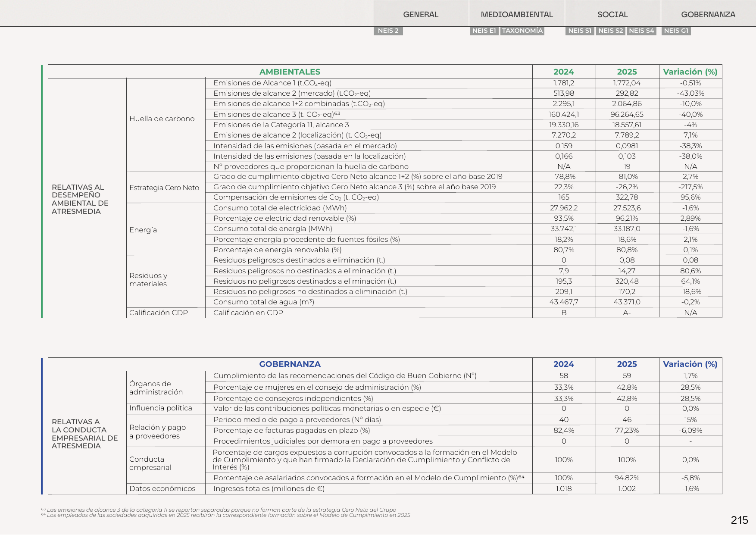The width and height of the screenshot is (756, 535).
Task: Select the 94.82% training value
Action: 627,478
